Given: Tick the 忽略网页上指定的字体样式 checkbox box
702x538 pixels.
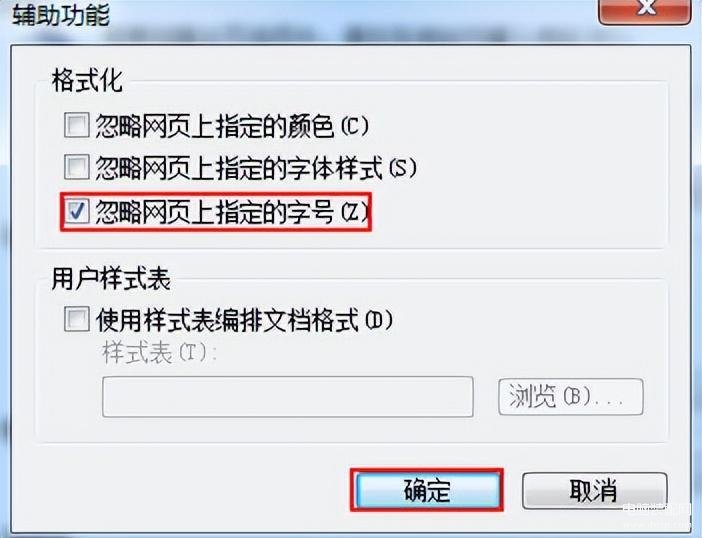Looking at the screenshot, I should (77, 167).
